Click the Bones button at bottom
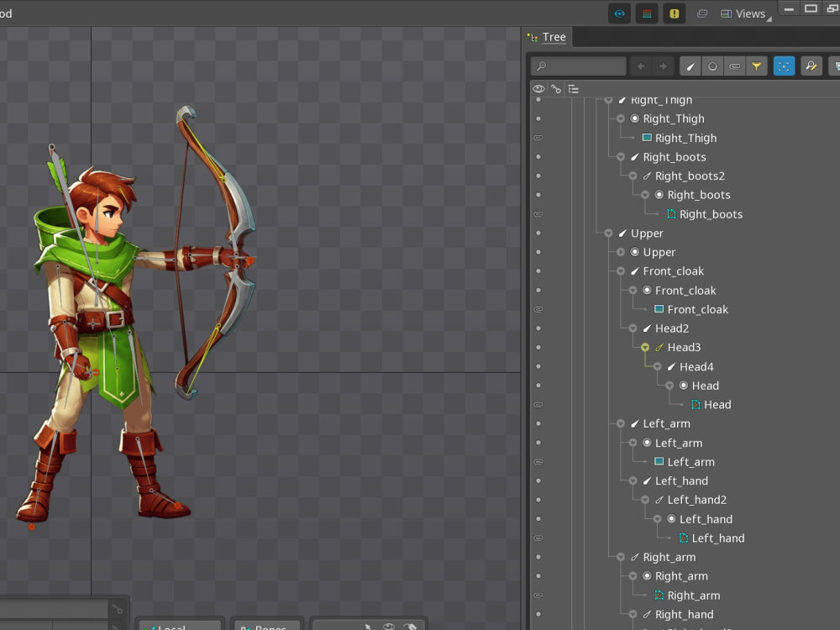 (x=266, y=626)
